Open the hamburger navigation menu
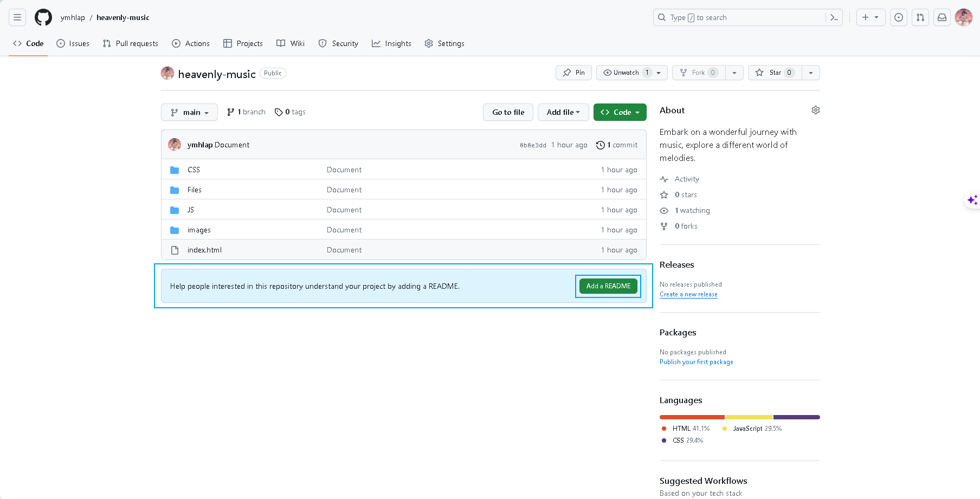980x499 pixels. pyautogui.click(x=17, y=17)
